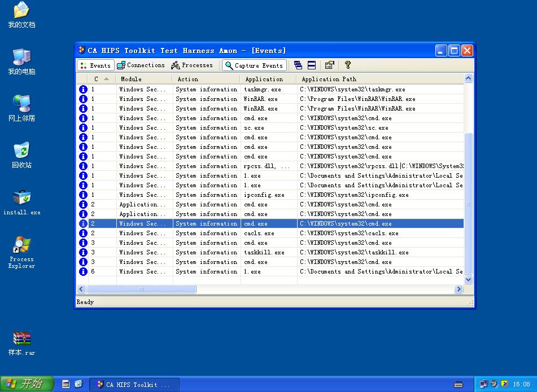Click info icon of cacls.exe row

tap(83, 233)
